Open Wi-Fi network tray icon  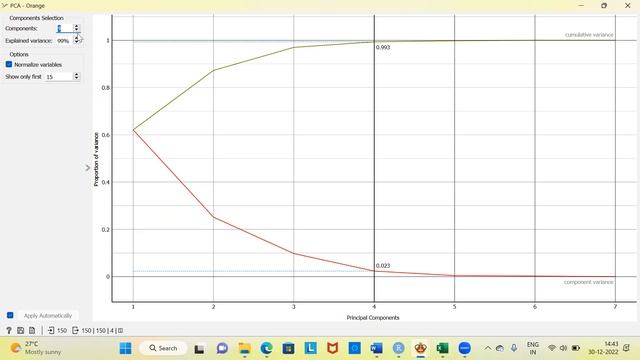coord(552,348)
